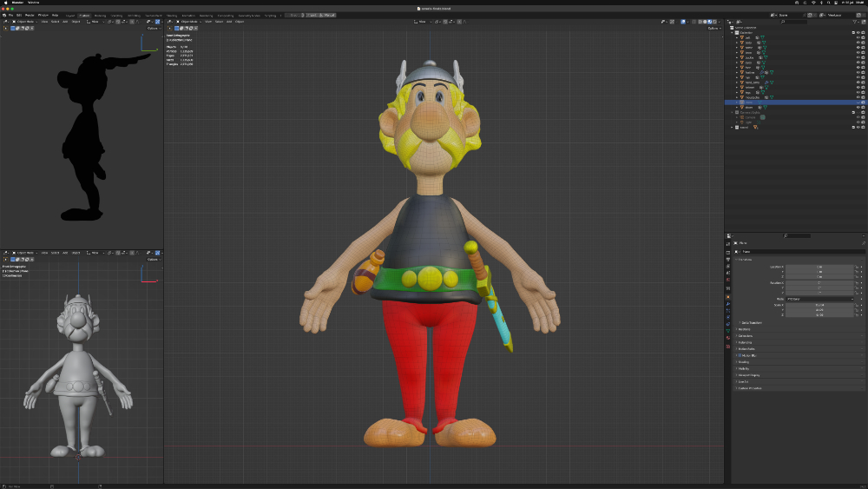Open the Blender menu in the macOS menu bar
This screenshot has height=489, width=868.
coord(17,3)
